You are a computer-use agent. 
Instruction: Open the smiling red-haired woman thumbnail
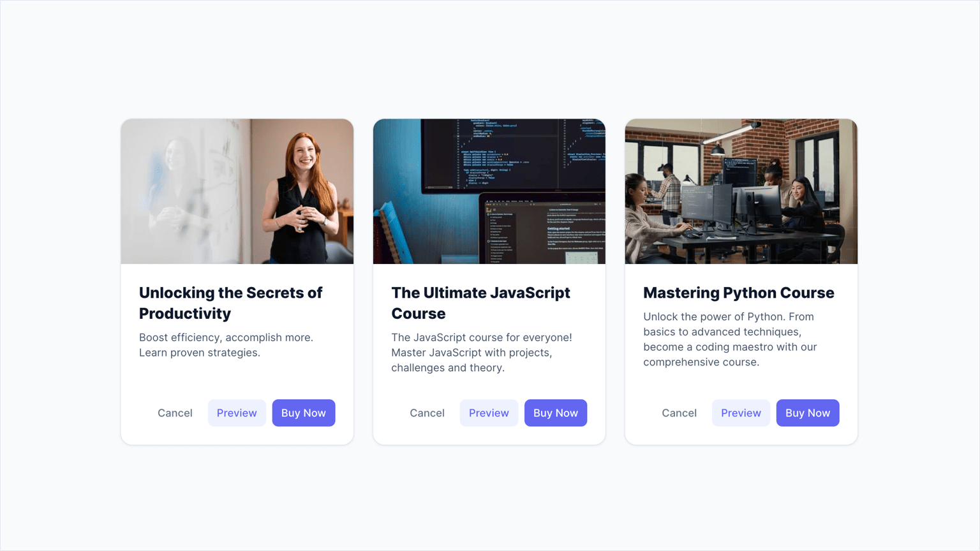click(237, 191)
